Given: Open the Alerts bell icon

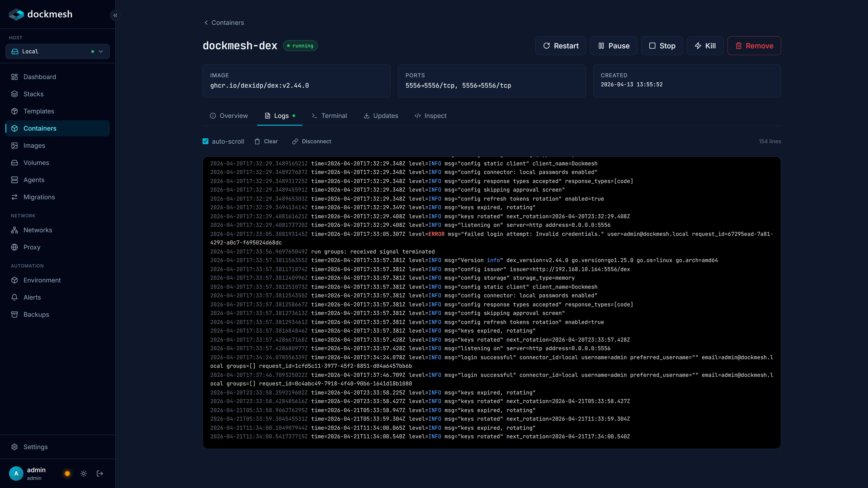Looking at the screenshot, I should [x=14, y=297].
